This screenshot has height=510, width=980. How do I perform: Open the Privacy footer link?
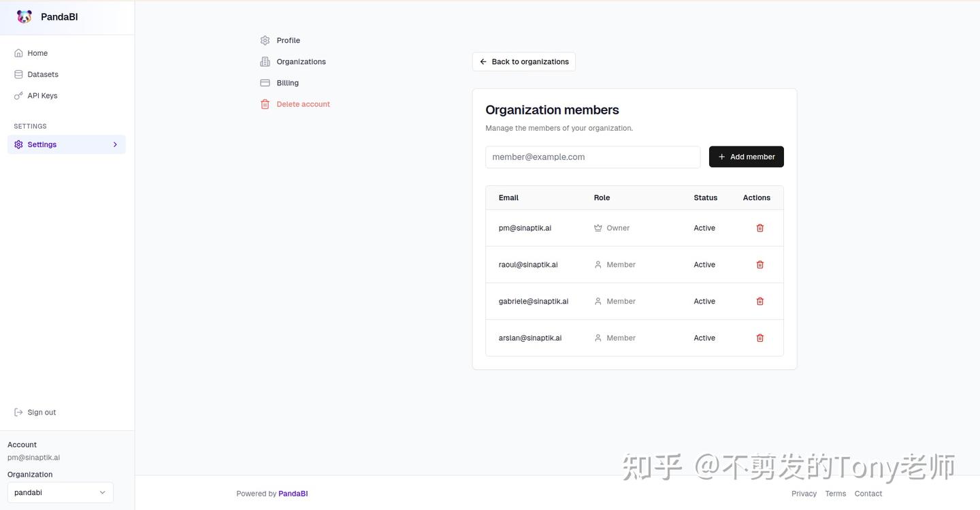click(804, 494)
